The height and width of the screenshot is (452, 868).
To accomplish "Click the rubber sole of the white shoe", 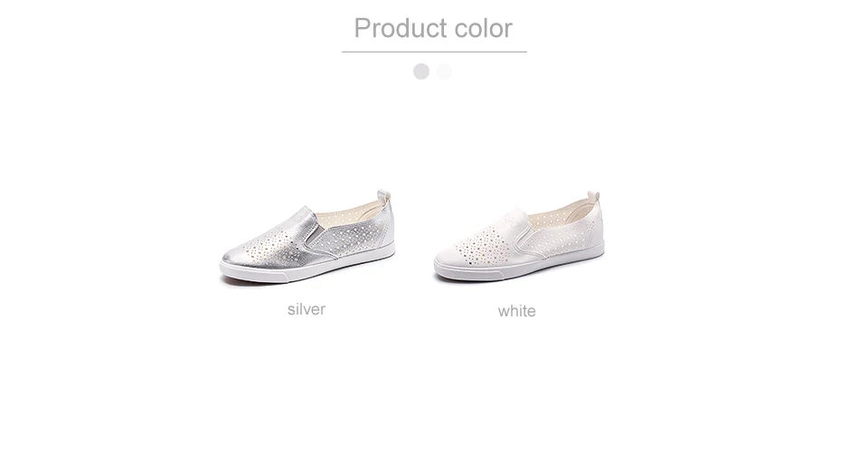I will [x=519, y=266].
